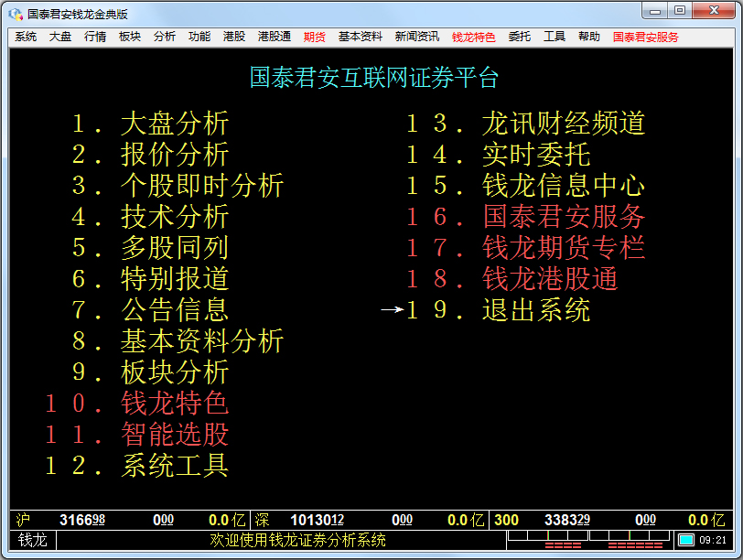Select item 4 技术分析
Image resolution: width=743 pixels, height=560 pixels.
pos(151,217)
